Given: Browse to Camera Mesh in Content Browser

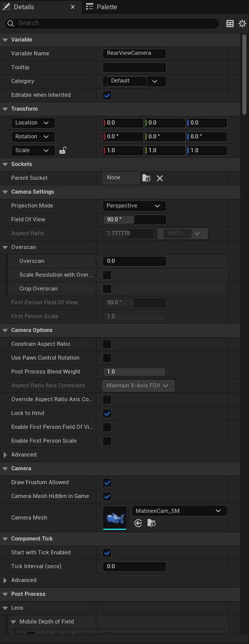Looking at the screenshot, I should click(x=151, y=523).
